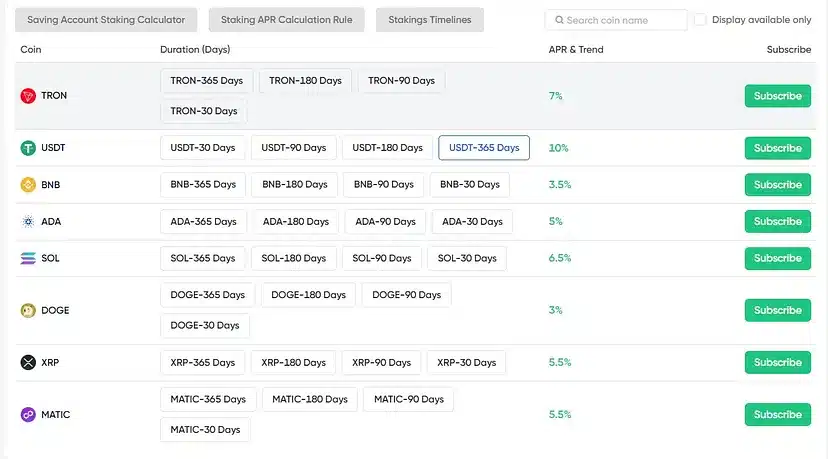Image resolution: width=828 pixels, height=459 pixels.
Task: Select ADA-90 Days duration
Action: tap(385, 222)
